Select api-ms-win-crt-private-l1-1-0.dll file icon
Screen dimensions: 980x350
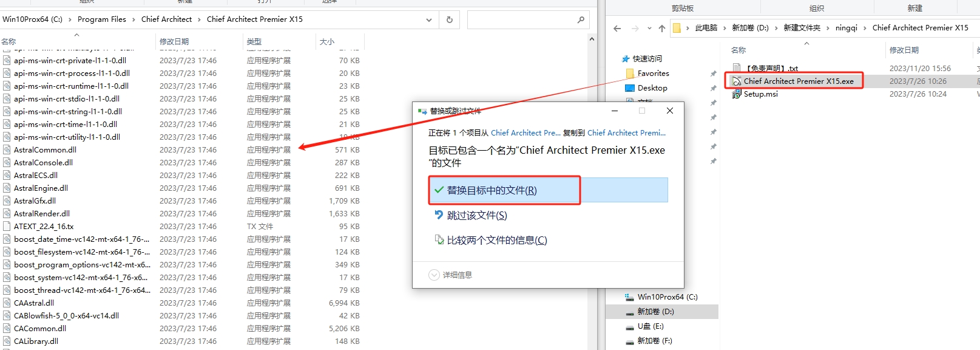7,61
